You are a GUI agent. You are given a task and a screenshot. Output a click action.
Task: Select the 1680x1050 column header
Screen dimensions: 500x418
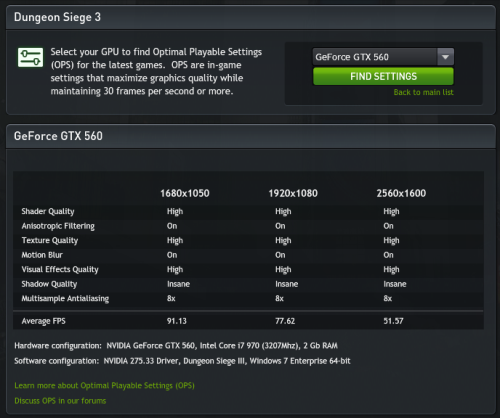185,193
